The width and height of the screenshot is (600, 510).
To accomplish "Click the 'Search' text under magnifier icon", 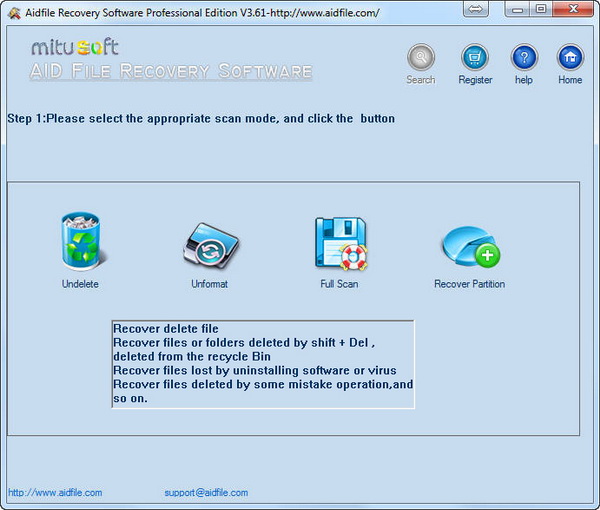I will (x=421, y=80).
